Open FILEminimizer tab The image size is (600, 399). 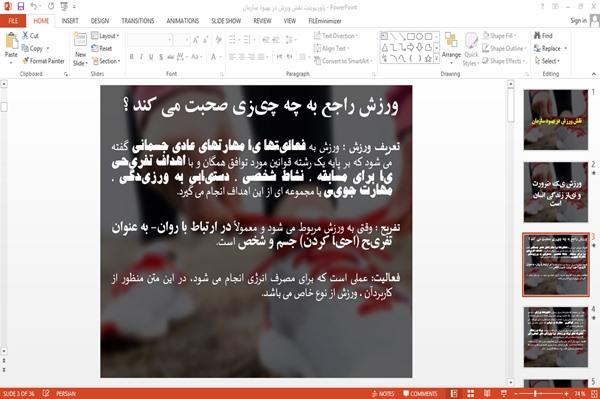(x=324, y=21)
